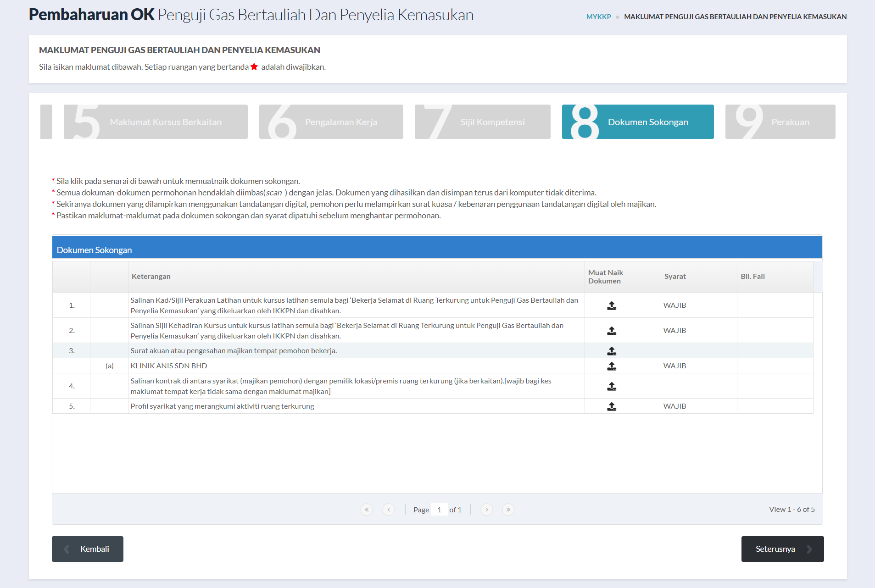Go to next page of the table
Screen dimensions: 875x588
[487, 510]
